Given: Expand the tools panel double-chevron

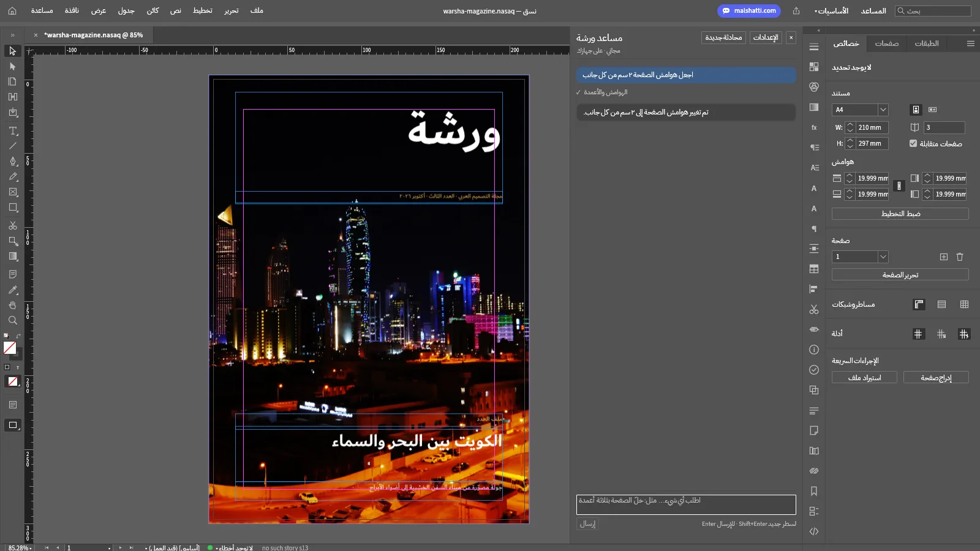Looking at the screenshot, I should (x=12, y=35).
